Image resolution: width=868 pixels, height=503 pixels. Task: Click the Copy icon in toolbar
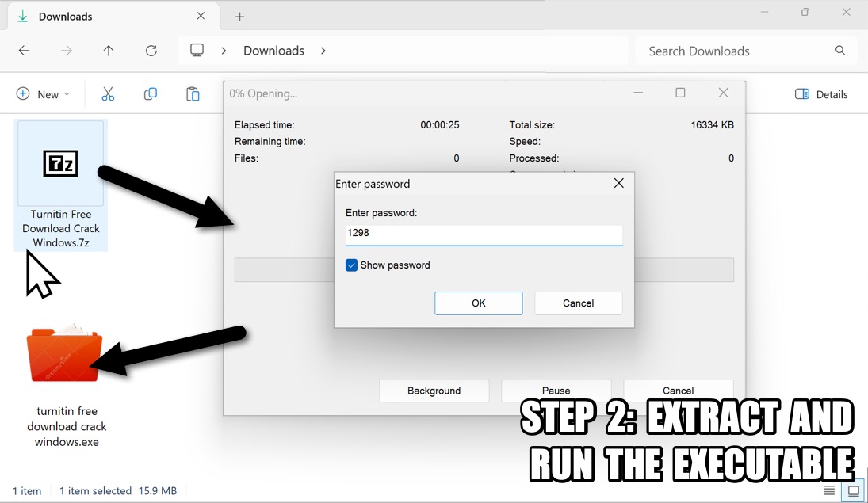coord(151,94)
